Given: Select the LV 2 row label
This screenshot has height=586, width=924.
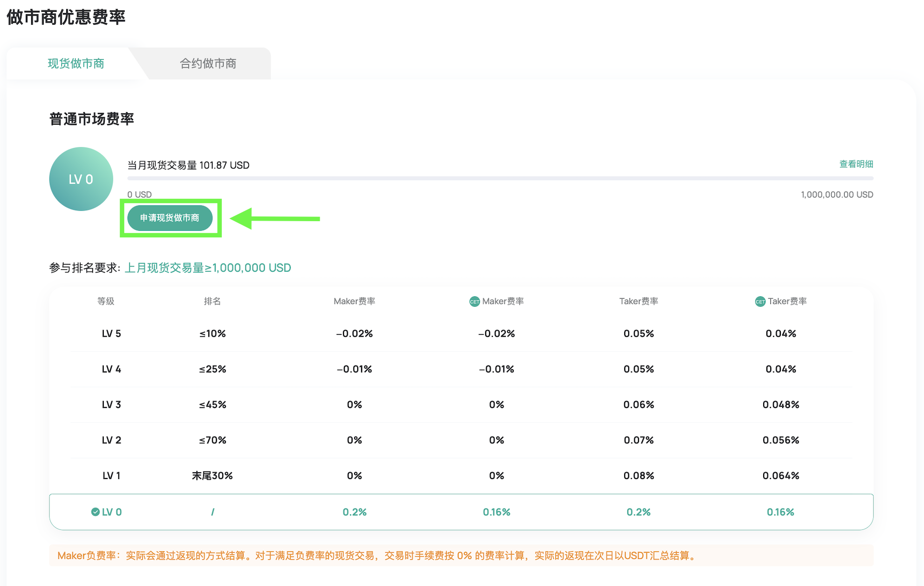Looking at the screenshot, I should pos(111,440).
